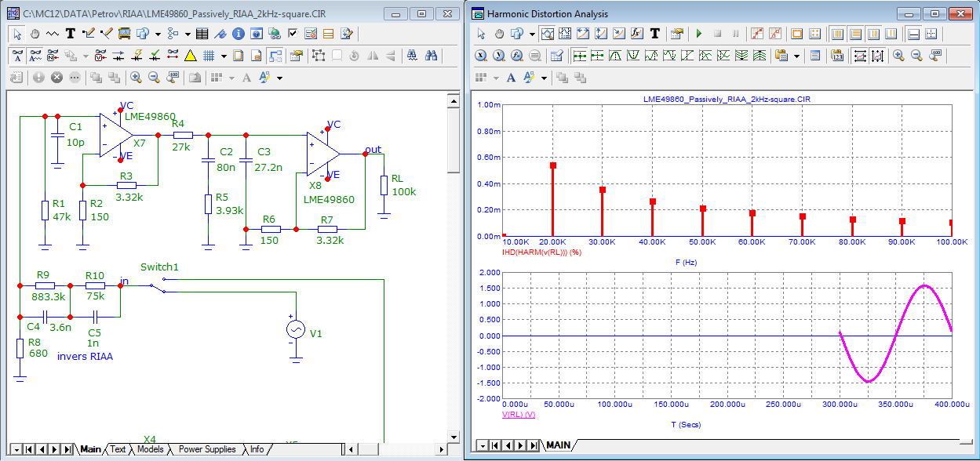980x461 pixels.
Task: Click the bold T text tool in analysis window
Action: (x=654, y=34)
